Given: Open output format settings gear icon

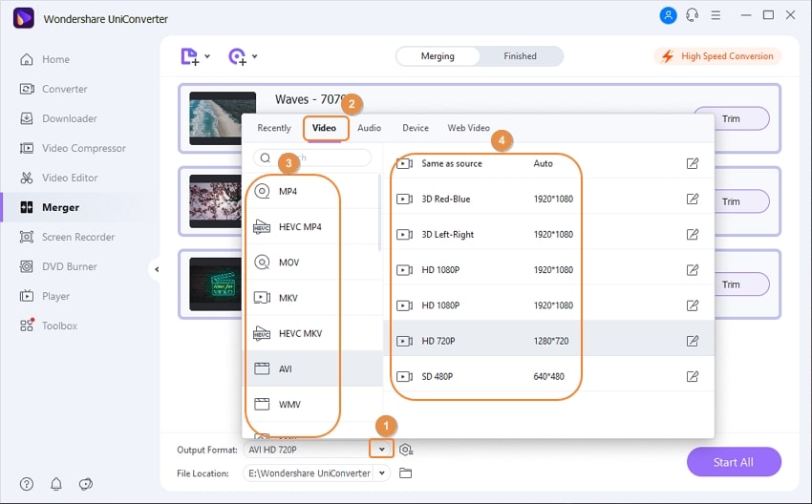Looking at the screenshot, I should coord(406,450).
